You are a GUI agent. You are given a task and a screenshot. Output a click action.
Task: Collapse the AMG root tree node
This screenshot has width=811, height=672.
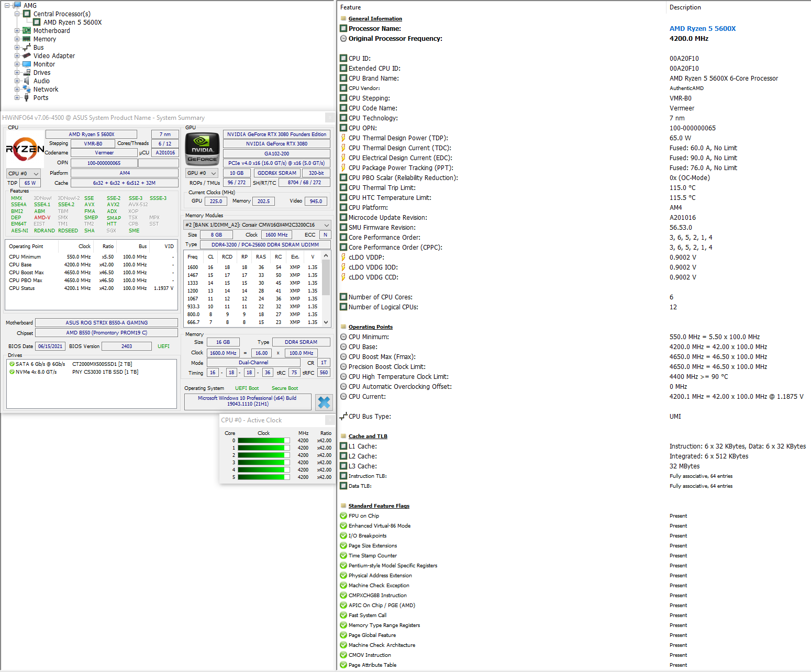pyautogui.click(x=7, y=6)
